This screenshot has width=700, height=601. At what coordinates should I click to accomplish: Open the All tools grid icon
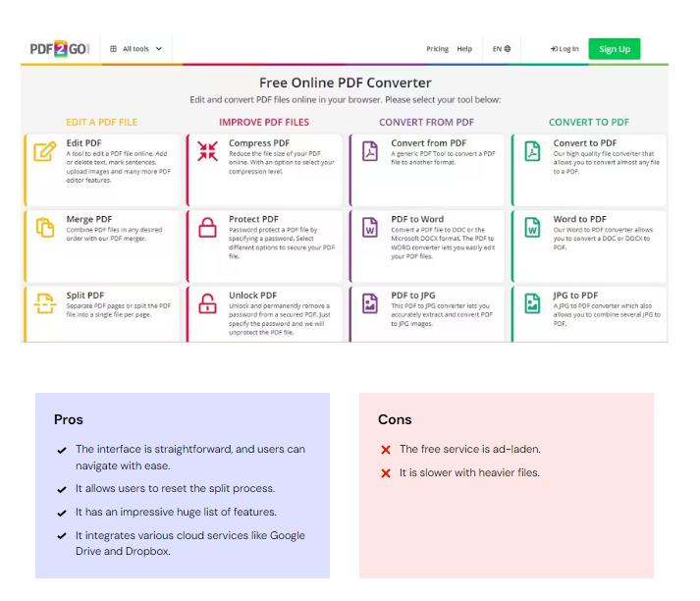pyautogui.click(x=113, y=49)
